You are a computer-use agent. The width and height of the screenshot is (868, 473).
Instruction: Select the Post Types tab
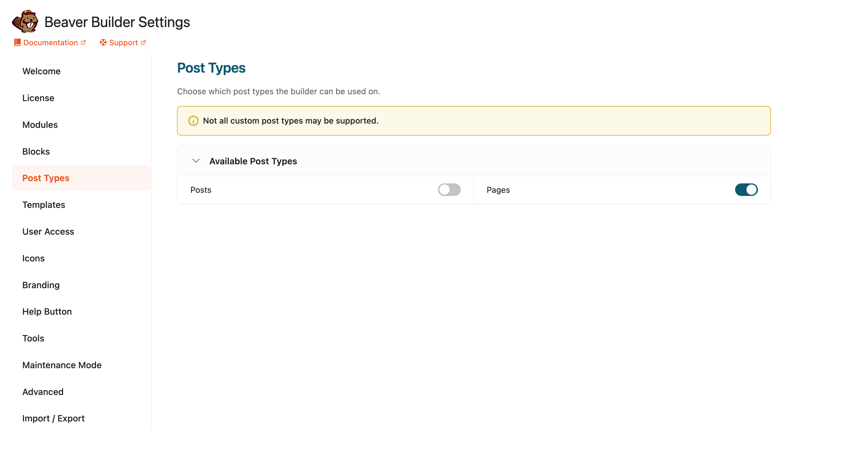(x=82, y=178)
